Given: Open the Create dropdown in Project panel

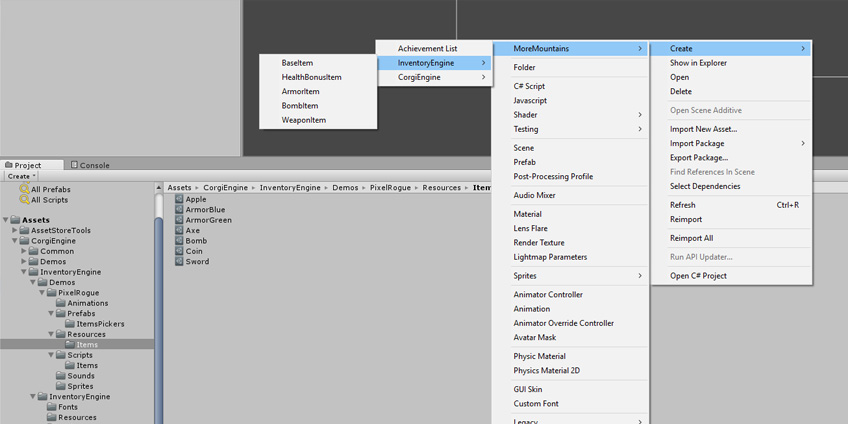Looking at the screenshot, I should (22, 176).
